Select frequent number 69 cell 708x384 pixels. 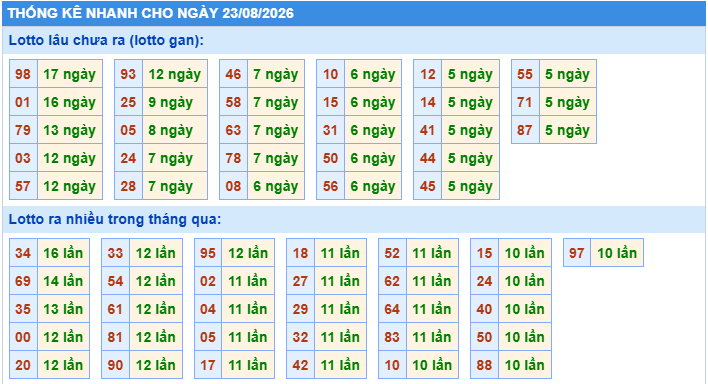click(23, 281)
